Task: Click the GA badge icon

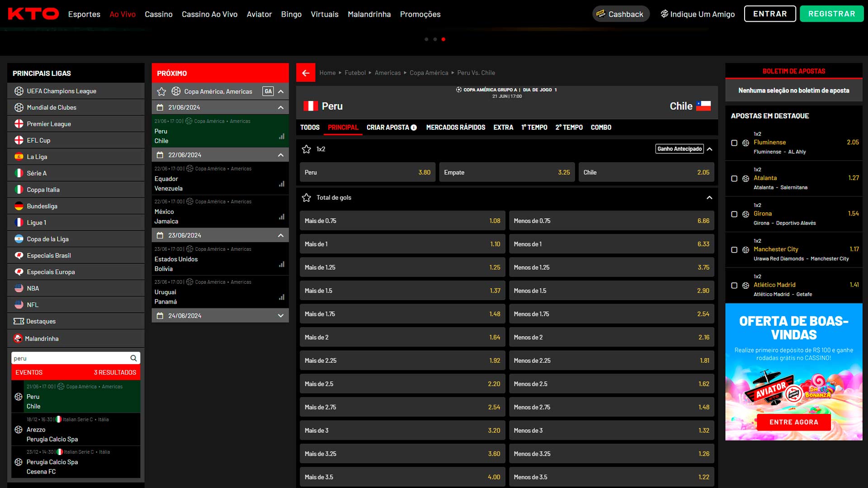Action: point(268,91)
